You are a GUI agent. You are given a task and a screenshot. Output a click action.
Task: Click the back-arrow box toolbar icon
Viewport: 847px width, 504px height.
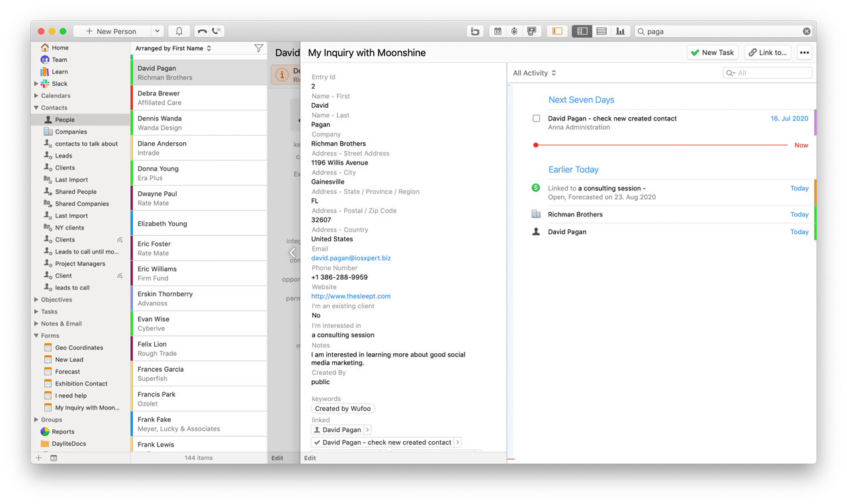[474, 31]
